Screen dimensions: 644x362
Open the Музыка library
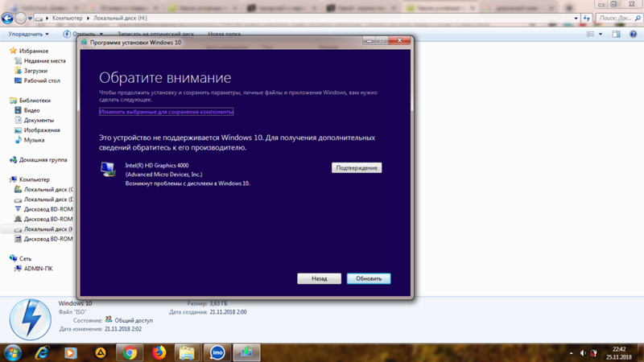[29, 140]
